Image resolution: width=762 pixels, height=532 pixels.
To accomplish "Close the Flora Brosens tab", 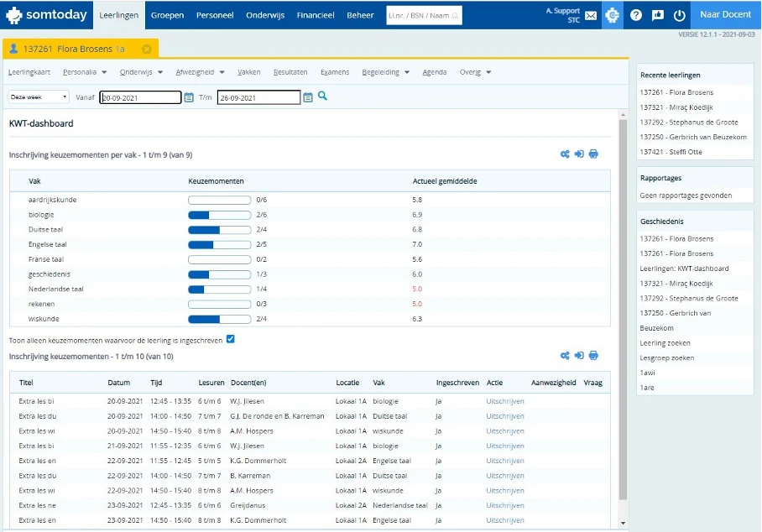I will pyautogui.click(x=147, y=49).
